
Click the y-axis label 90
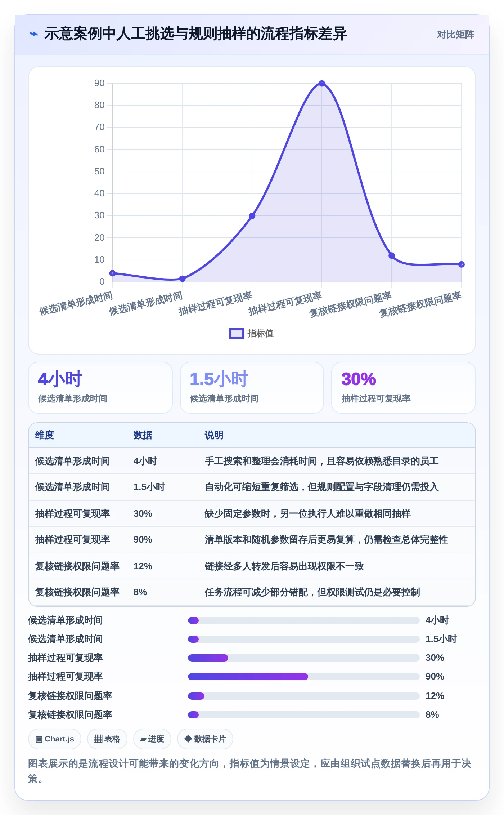(99, 83)
